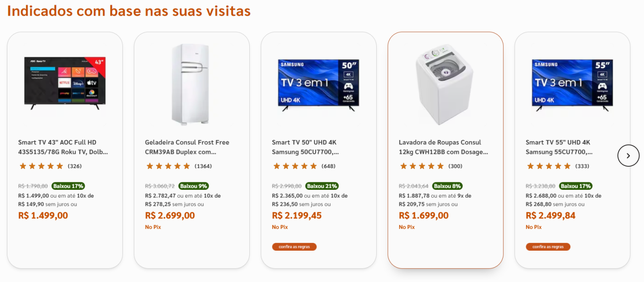Click the R$ 1.699,00 washer price
This screenshot has width=644, height=282.
pos(423,216)
